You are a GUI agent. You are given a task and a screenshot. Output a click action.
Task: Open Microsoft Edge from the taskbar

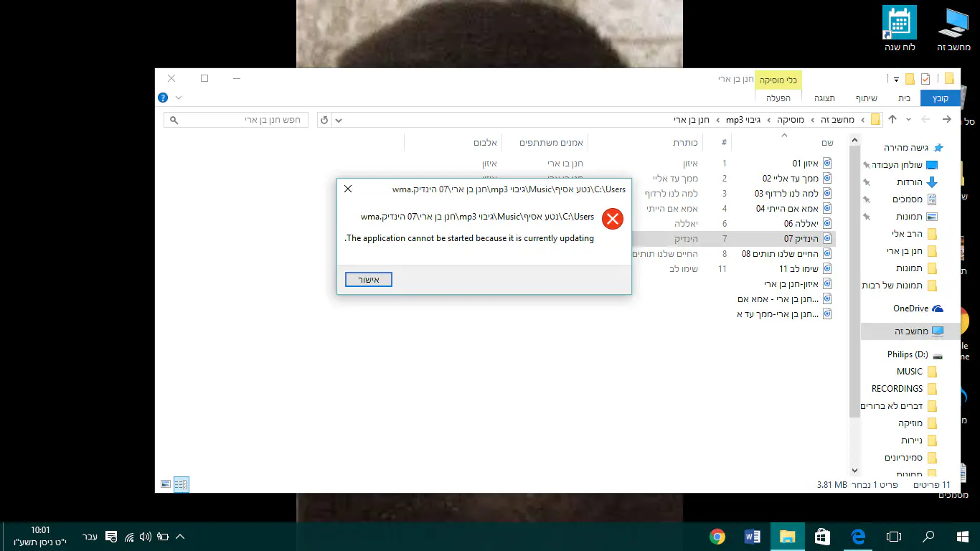(x=857, y=537)
